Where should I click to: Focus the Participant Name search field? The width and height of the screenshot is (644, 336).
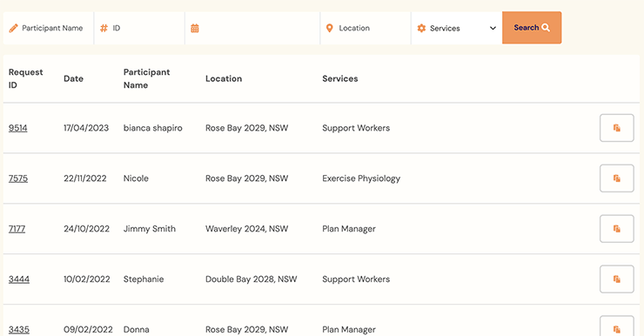(49, 28)
